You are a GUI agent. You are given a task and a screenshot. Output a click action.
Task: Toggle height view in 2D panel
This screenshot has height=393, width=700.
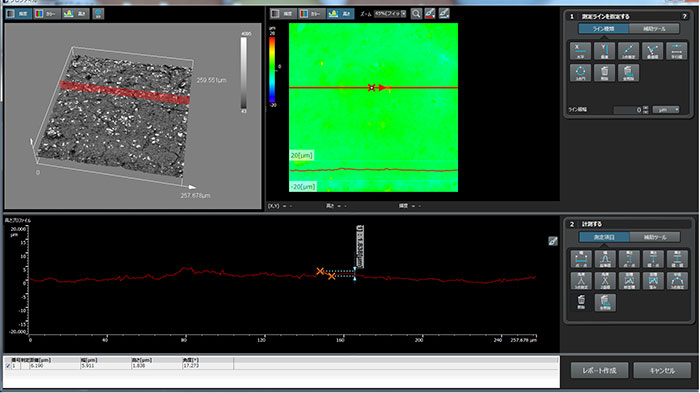[340, 14]
